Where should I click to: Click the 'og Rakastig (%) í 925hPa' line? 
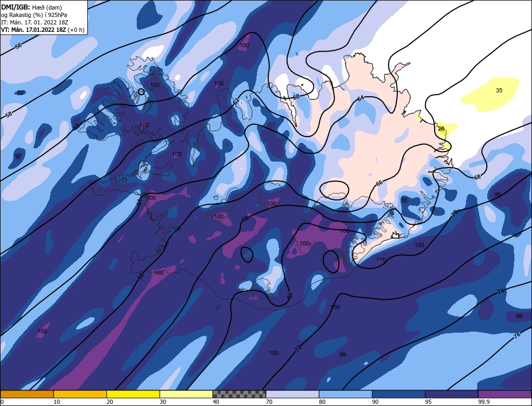[34, 15]
